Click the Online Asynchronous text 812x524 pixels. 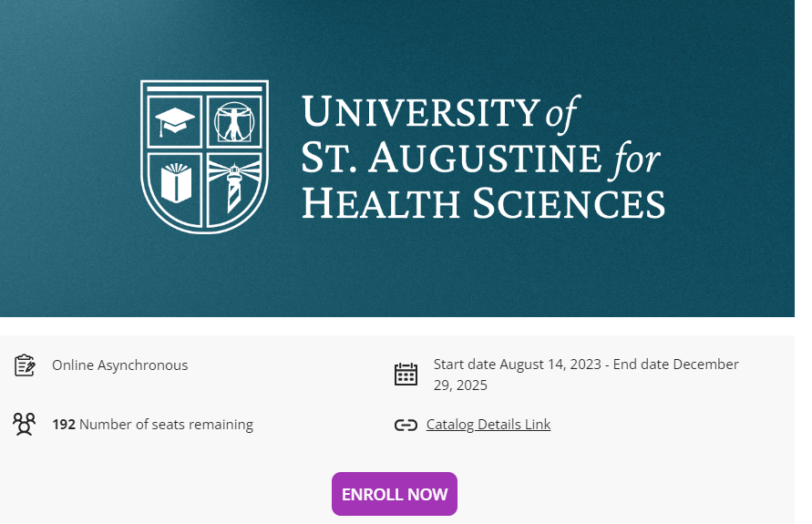click(x=119, y=365)
